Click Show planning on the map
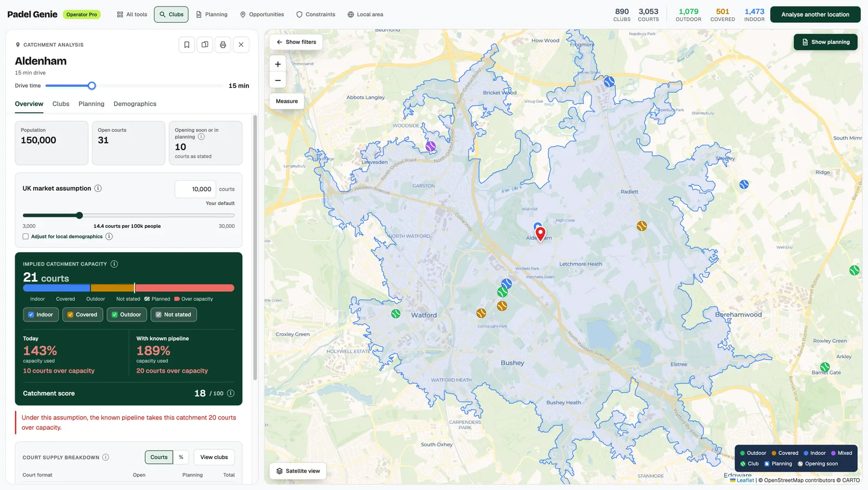Image resolution: width=868 pixels, height=490 pixels. [x=826, y=42]
